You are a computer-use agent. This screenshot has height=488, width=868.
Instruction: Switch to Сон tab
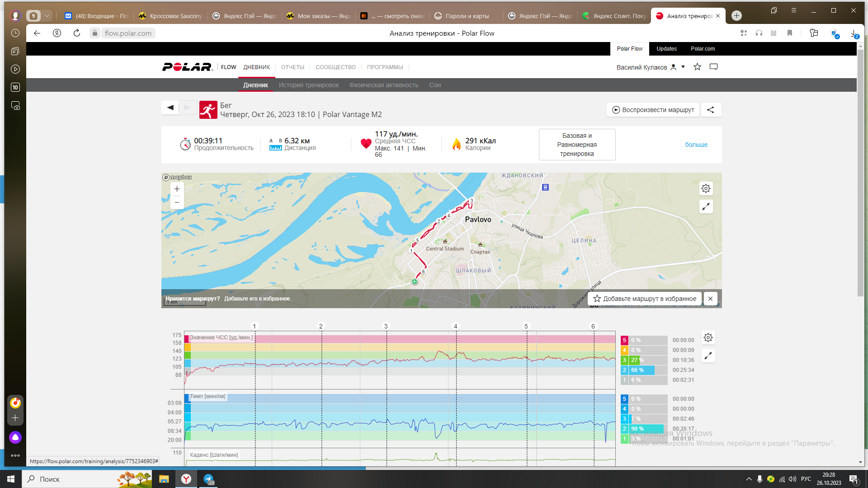coord(435,85)
